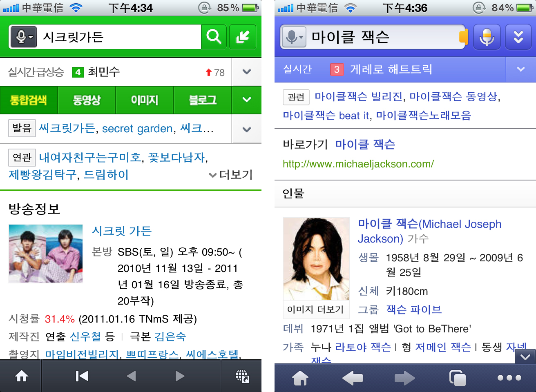This screenshot has height=392, width=536.
Task: Tap the yellow microphone voice search button
Action: pyautogui.click(x=487, y=37)
